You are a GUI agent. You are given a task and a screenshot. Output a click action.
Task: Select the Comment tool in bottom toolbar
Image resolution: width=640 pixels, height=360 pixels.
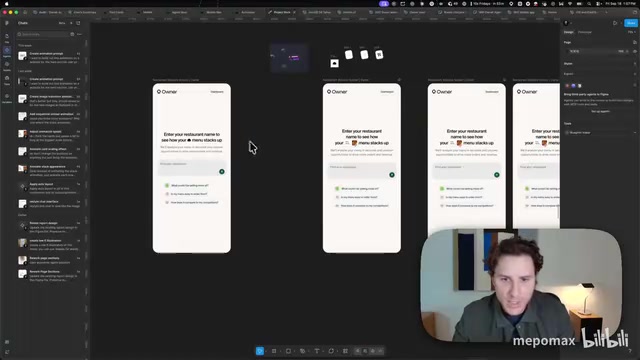point(331,351)
